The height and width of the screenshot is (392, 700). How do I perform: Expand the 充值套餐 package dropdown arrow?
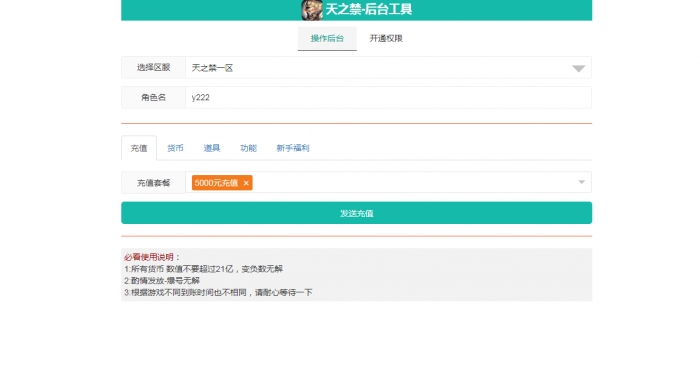pyautogui.click(x=581, y=182)
